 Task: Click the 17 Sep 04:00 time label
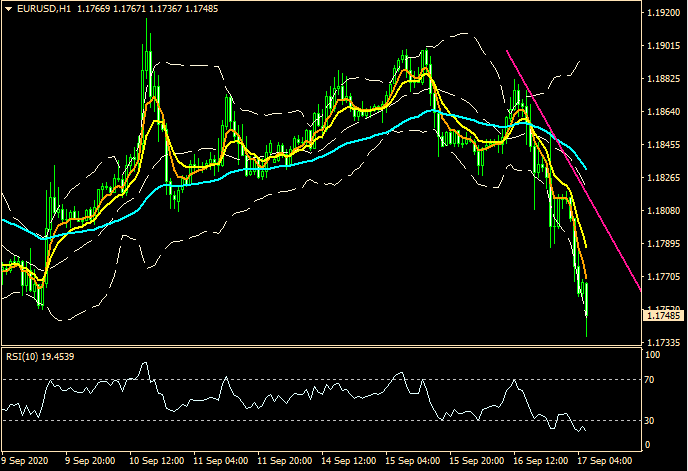603,462
